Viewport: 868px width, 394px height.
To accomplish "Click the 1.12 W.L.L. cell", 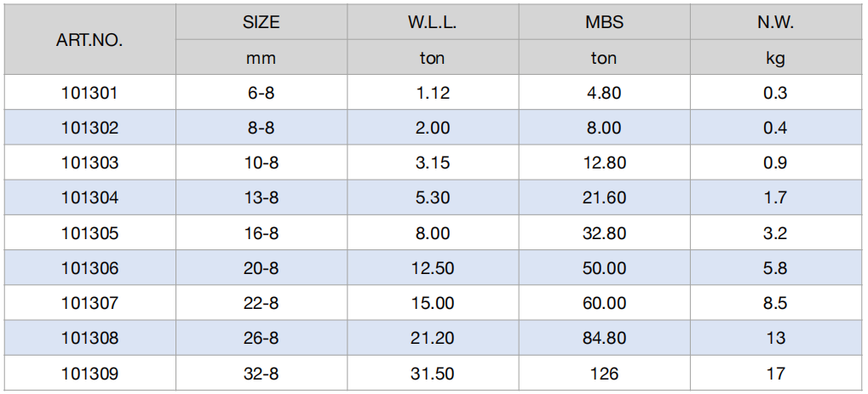I will (433, 93).
